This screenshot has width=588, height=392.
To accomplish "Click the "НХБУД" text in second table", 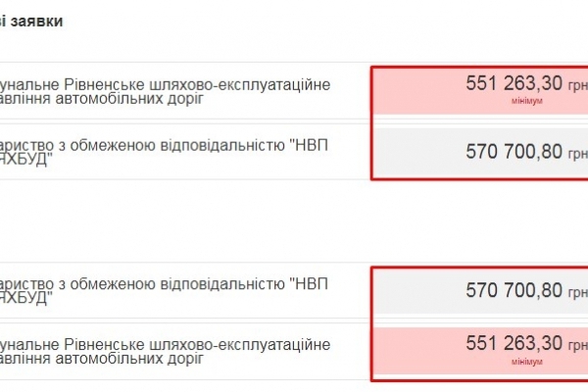I will 39,300.
